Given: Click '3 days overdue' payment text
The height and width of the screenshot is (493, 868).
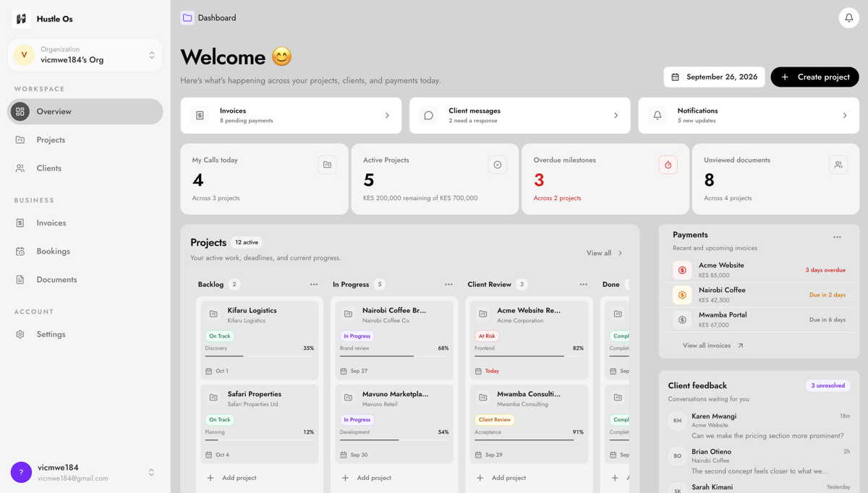Looking at the screenshot, I should [x=825, y=270].
